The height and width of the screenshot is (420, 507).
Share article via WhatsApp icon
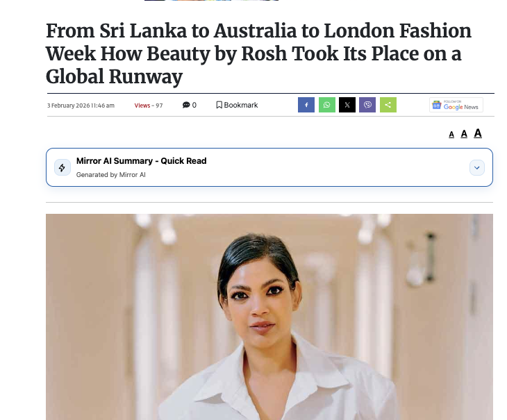[x=327, y=105]
